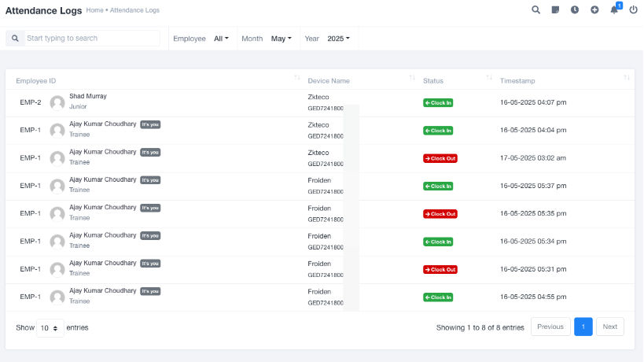The image size is (644, 362).
Task: Click the Home breadcrumb link
Action: coord(94,10)
